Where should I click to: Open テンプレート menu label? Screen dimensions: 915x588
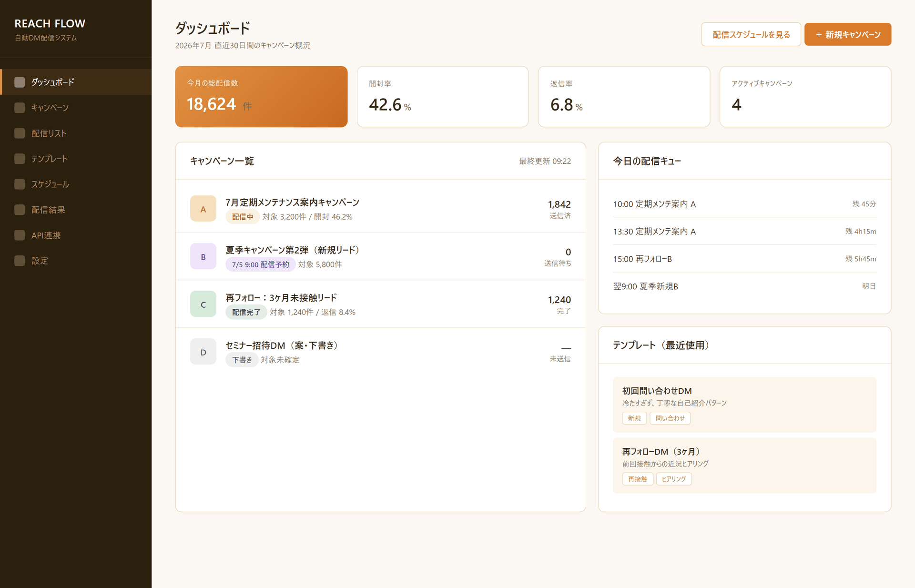pyautogui.click(x=50, y=159)
